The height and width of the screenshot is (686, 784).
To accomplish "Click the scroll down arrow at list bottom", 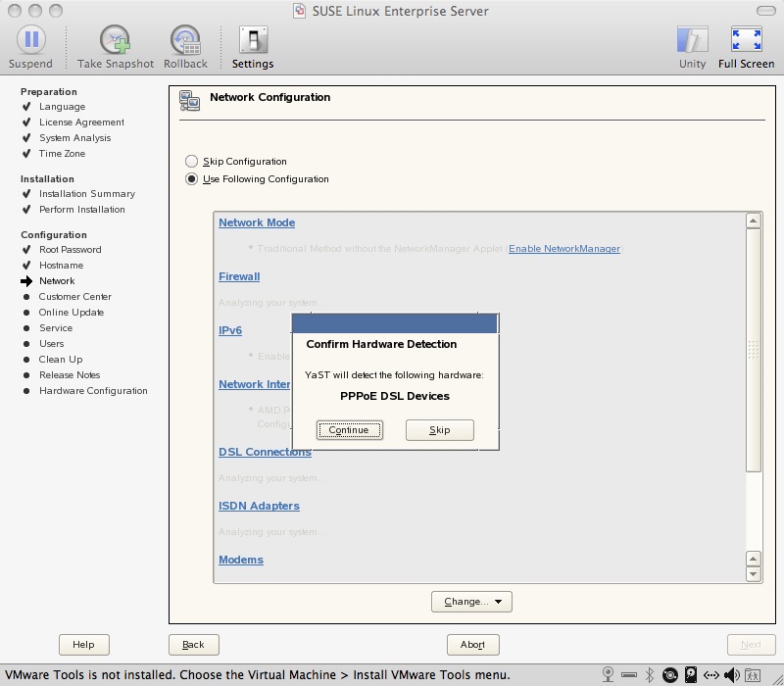I will pyautogui.click(x=754, y=574).
